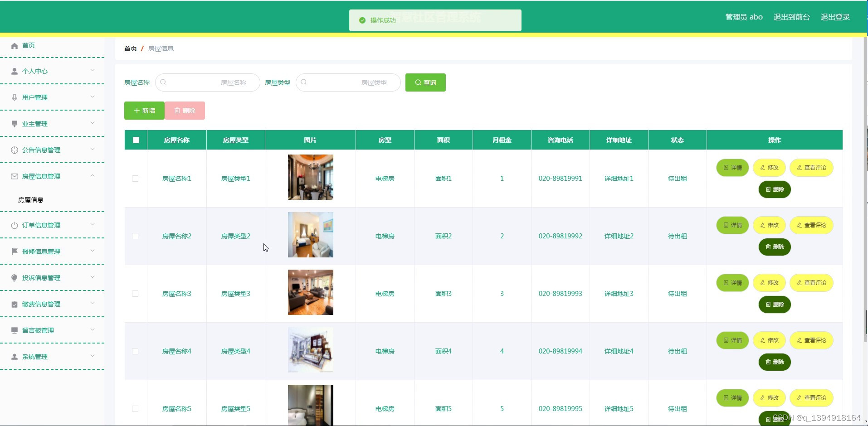Click the 月租金 column header
This screenshot has width=868, height=426.
[502, 140]
